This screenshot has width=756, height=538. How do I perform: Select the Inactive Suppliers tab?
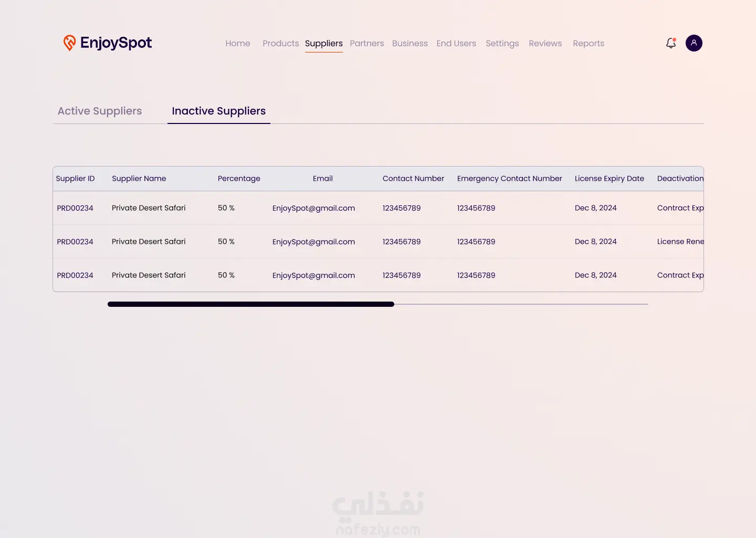[219, 111]
